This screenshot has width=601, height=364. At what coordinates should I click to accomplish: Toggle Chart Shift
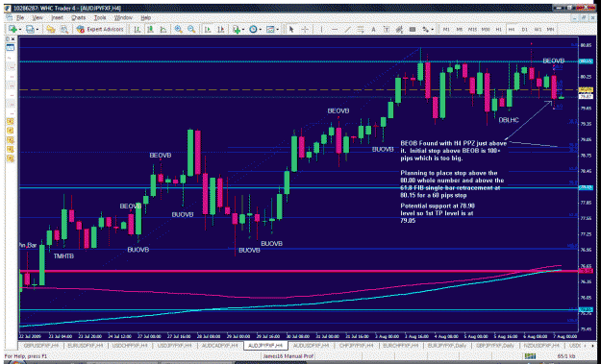click(x=221, y=30)
